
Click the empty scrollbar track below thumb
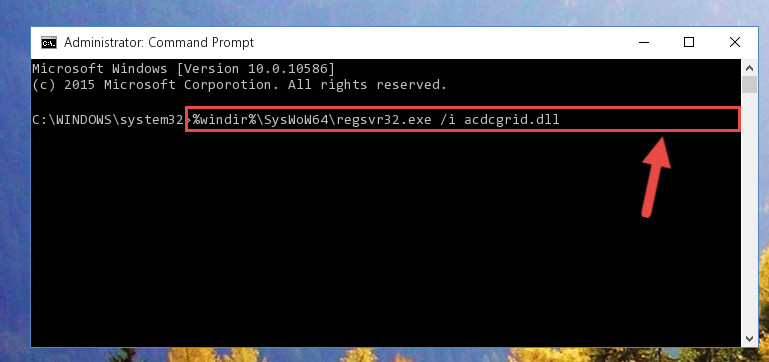[749, 211]
